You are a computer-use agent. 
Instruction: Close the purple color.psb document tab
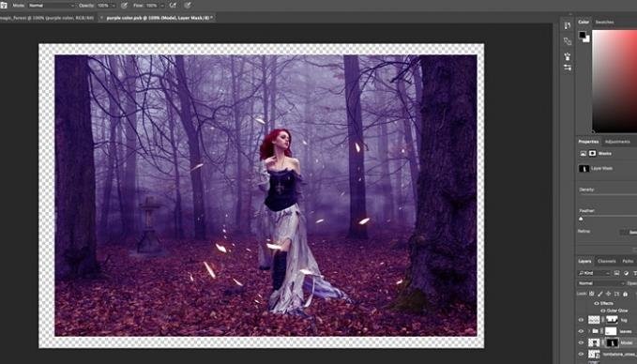pos(101,18)
